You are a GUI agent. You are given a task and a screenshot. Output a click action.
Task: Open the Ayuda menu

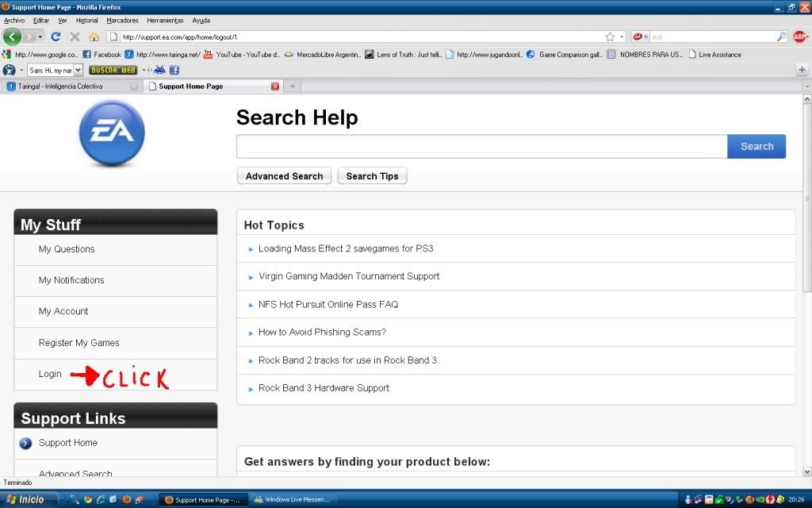[201, 21]
